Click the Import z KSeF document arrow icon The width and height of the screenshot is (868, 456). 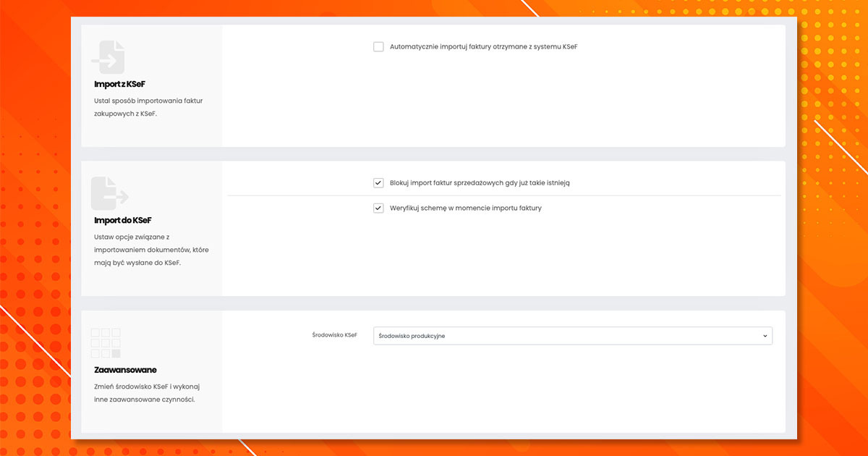[108, 57]
